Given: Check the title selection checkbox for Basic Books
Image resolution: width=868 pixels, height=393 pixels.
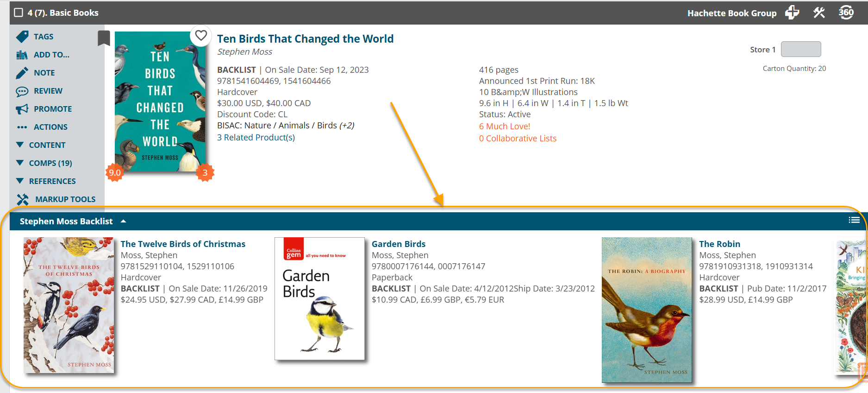Looking at the screenshot, I should [19, 13].
